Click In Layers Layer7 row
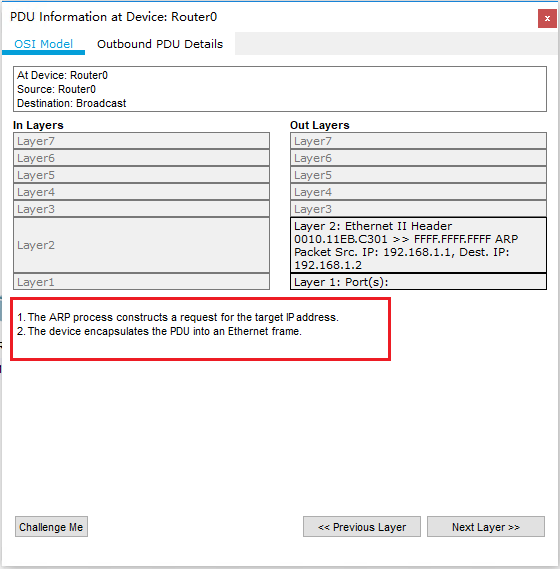 click(x=142, y=141)
